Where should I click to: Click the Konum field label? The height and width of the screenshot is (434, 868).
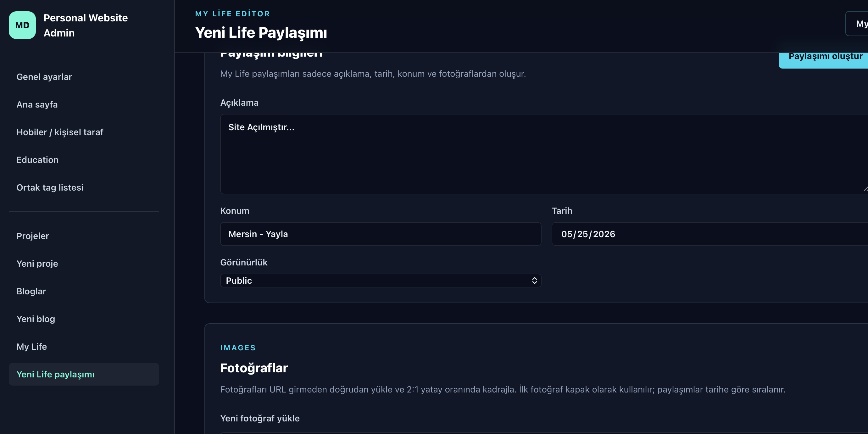pyautogui.click(x=235, y=211)
